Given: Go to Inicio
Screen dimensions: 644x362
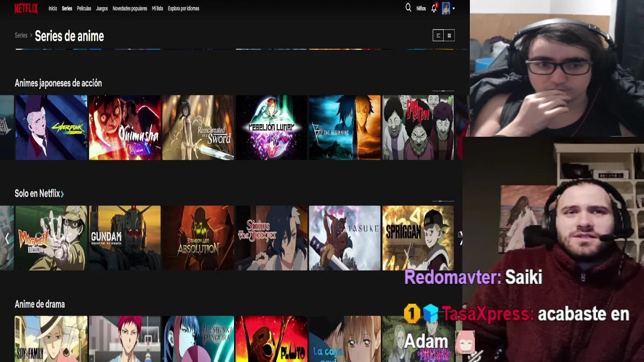Looking at the screenshot, I should (53, 9).
